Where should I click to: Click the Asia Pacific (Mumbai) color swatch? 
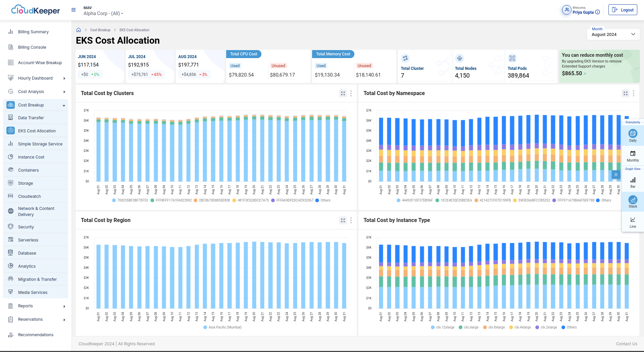(205, 327)
